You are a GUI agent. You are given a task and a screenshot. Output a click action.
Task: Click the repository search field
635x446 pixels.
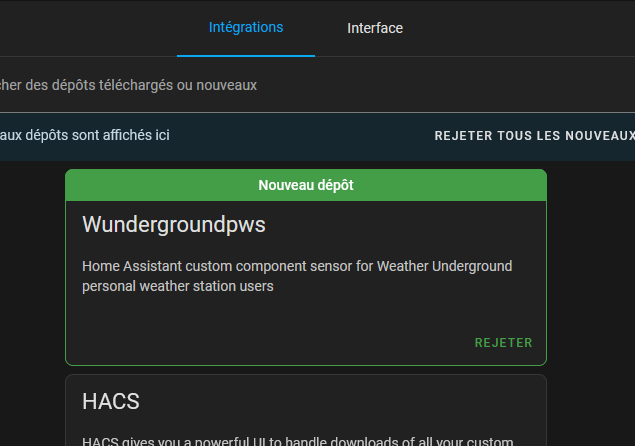pos(318,85)
